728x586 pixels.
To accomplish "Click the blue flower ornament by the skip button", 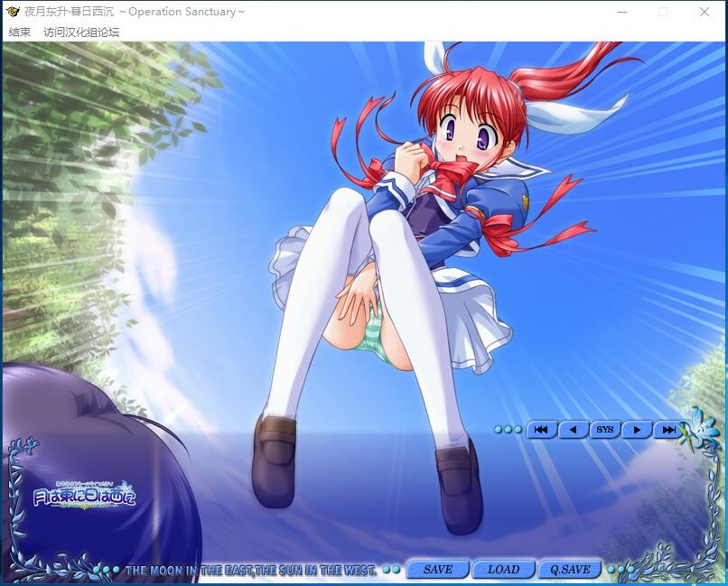I will 698,426.
